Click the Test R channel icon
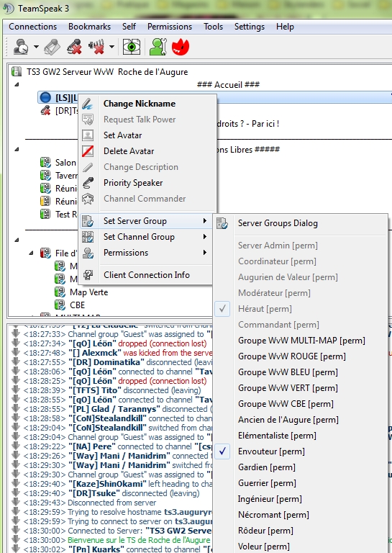Viewport: 392px width, 553px height. point(45,214)
